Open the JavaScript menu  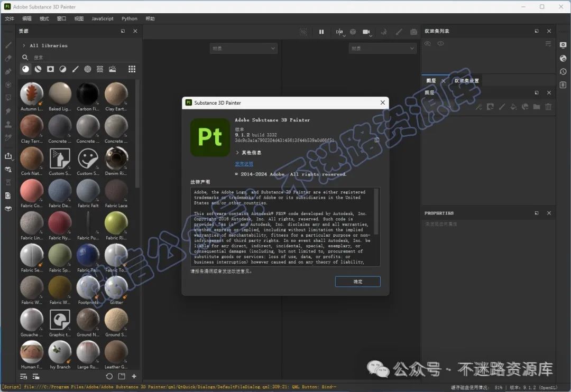103,18
